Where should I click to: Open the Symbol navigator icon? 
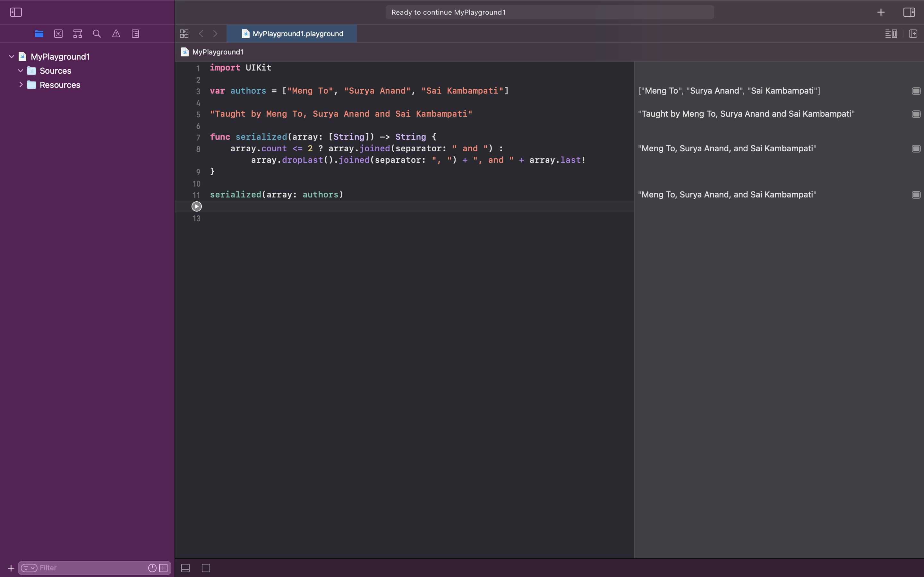(x=78, y=34)
